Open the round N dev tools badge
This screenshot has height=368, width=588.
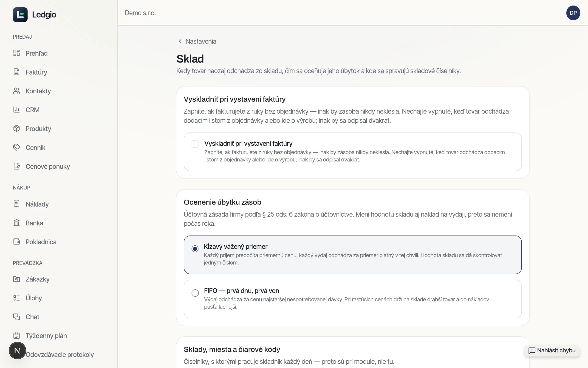click(17, 351)
